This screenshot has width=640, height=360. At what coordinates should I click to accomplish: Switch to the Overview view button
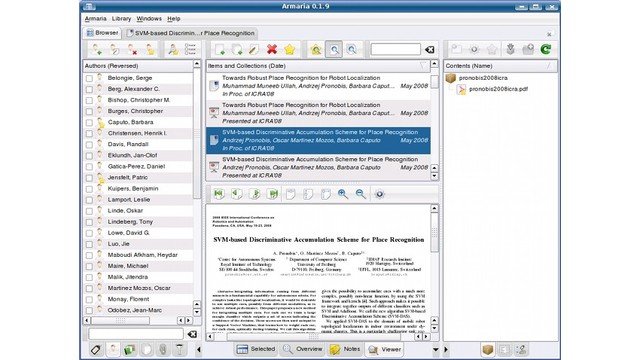tap(303, 349)
